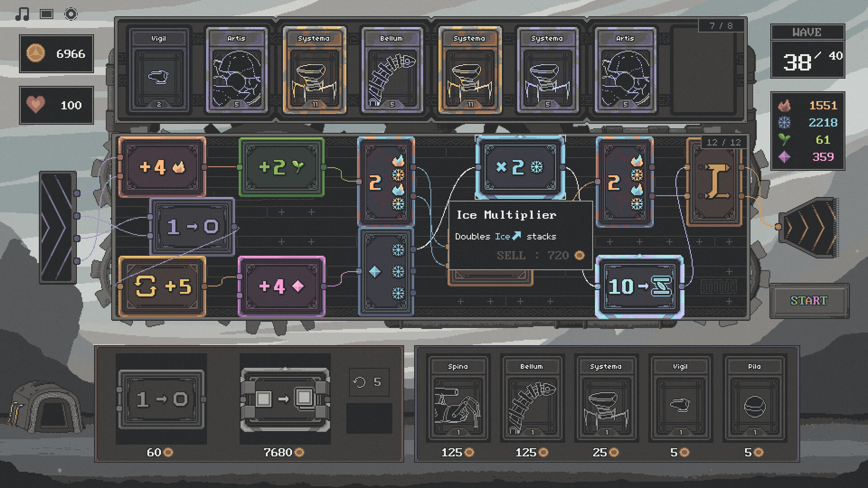868x488 pixels.
Task: Select the +2 leaf growth card
Action: [283, 167]
